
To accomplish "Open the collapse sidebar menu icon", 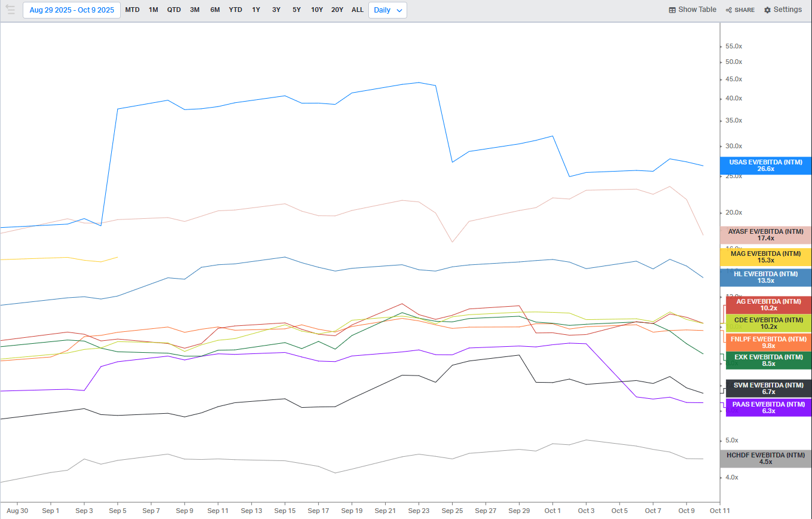I will tap(10, 10).
